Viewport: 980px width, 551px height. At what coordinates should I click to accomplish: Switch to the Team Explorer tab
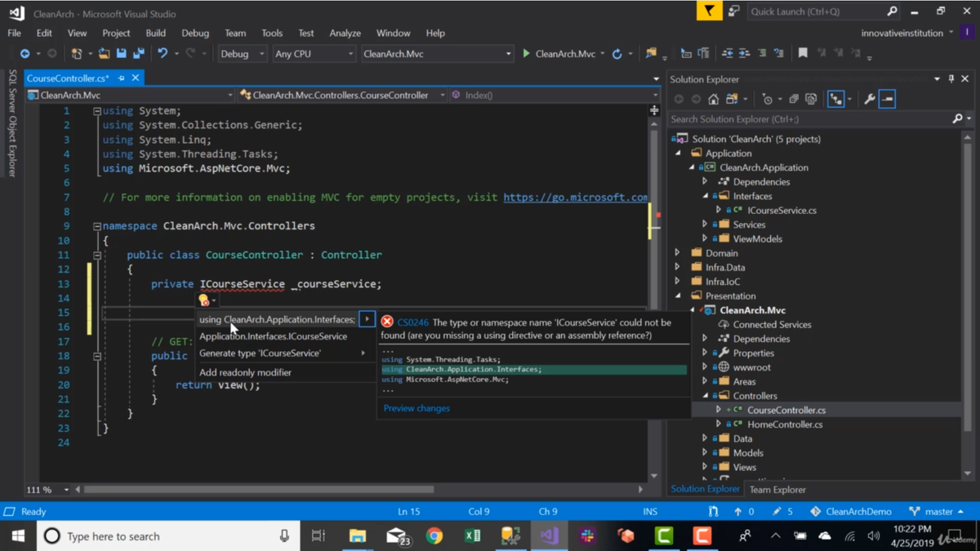pyautogui.click(x=777, y=490)
